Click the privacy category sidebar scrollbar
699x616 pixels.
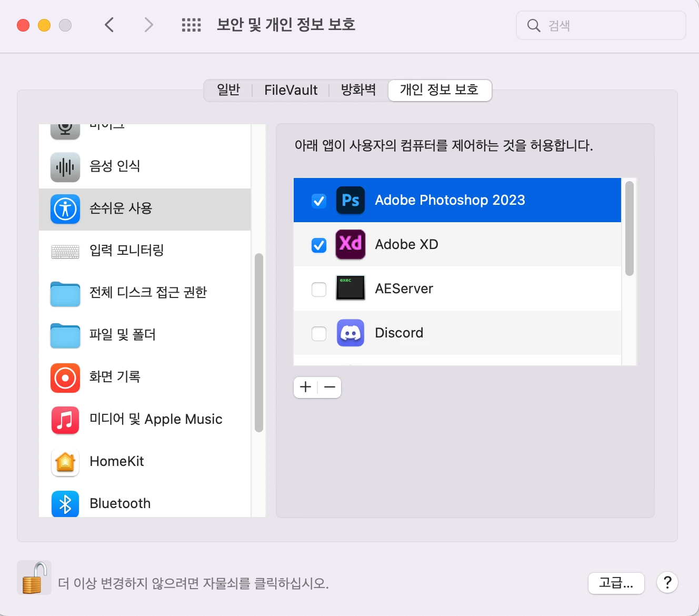click(x=258, y=343)
